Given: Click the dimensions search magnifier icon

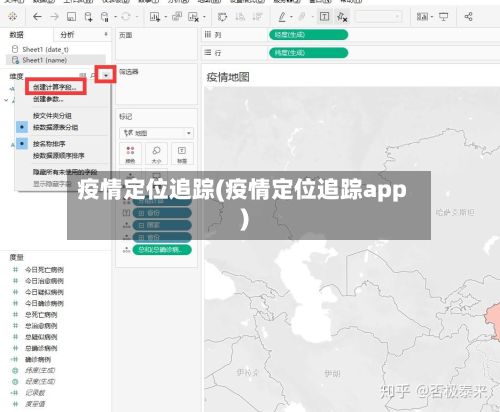Looking at the screenshot, I should click(93, 76).
